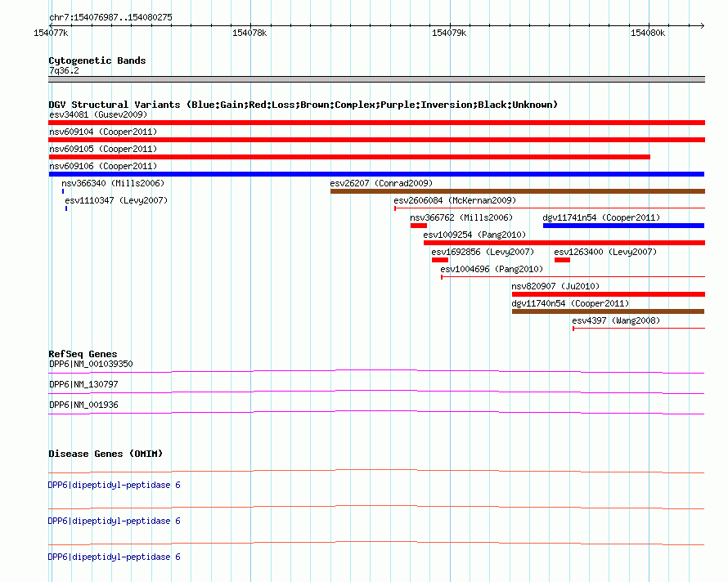The height and width of the screenshot is (582, 728).
Task: Select the nsv609105 (Cooper2011) red bar
Action: tap(349, 157)
